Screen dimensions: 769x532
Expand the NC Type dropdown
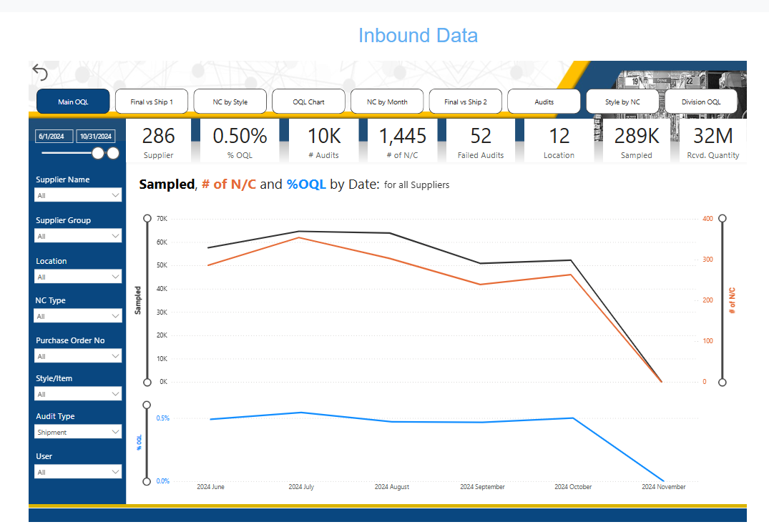pos(77,315)
